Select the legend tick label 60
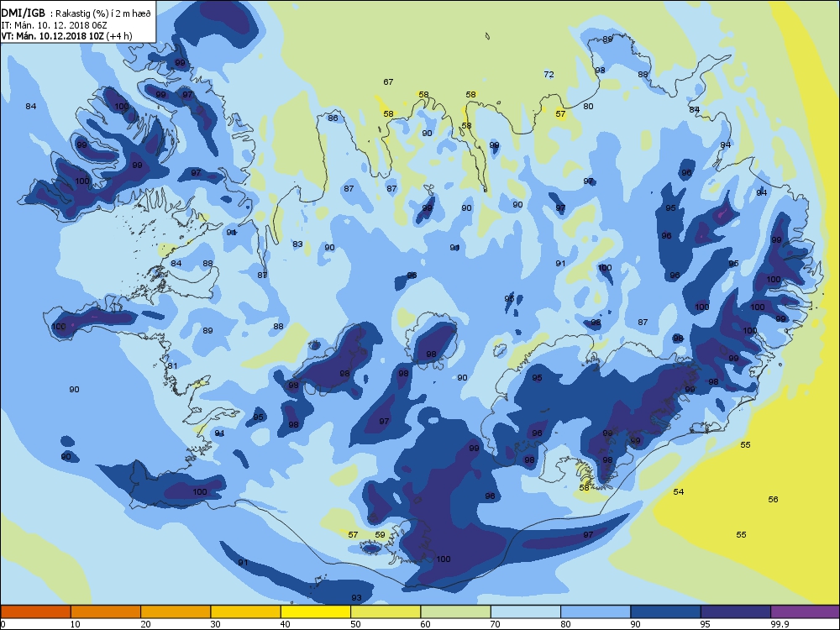 click(426, 624)
